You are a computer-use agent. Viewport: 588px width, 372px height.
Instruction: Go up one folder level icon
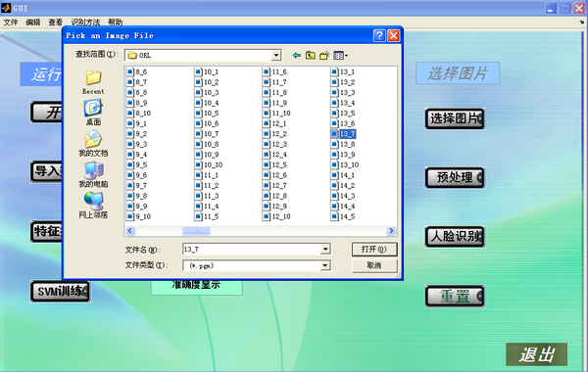pos(311,56)
